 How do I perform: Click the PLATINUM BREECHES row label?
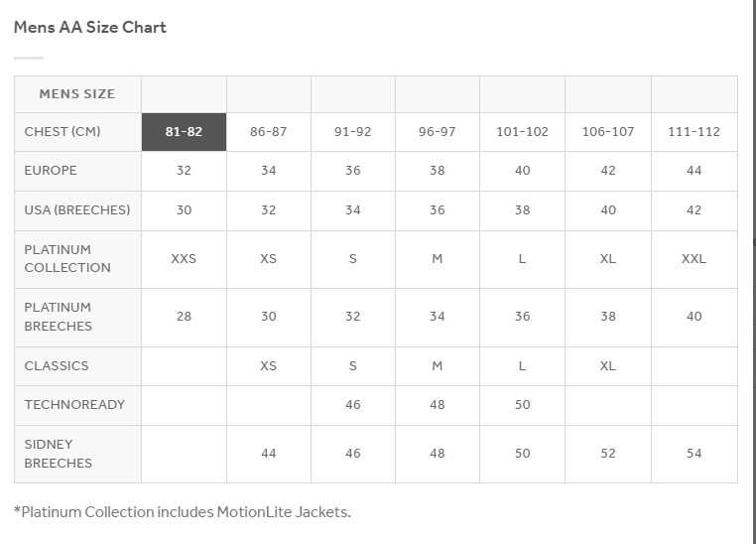(77, 317)
